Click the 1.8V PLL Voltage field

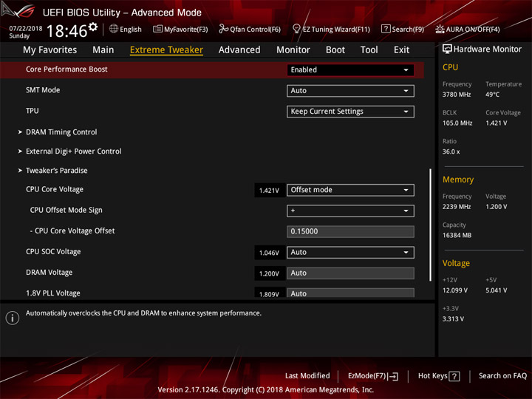(350, 293)
